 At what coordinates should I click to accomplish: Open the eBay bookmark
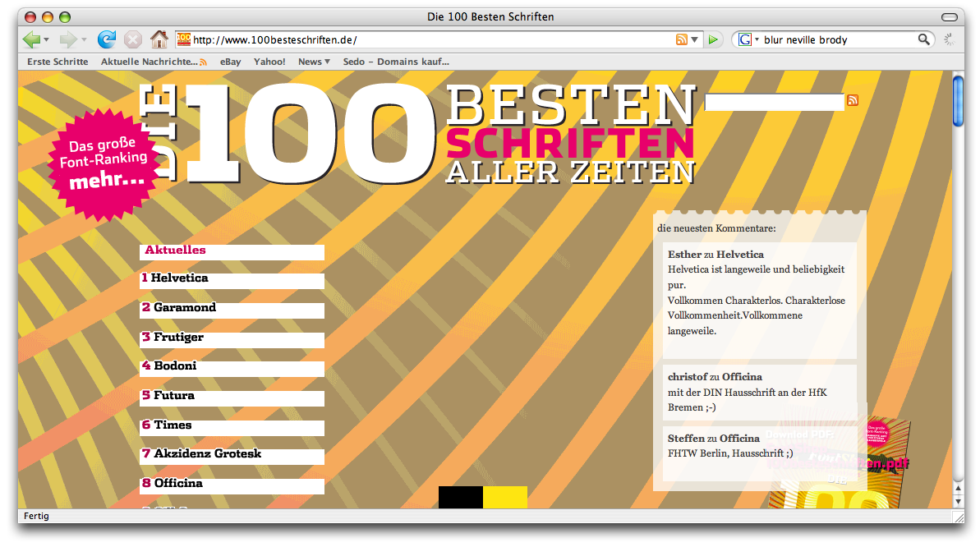coord(230,62)
